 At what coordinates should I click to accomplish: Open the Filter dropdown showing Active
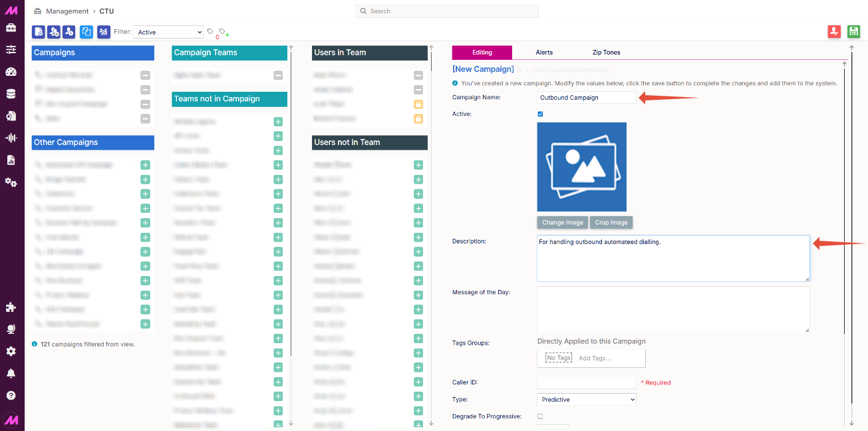point(168,32)
